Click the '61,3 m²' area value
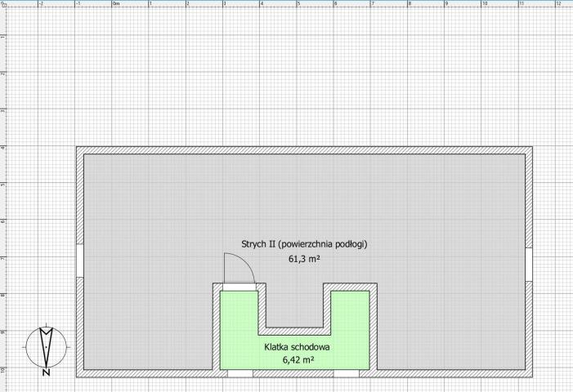The height and width of the screenshot is (392, 573). click(304, 259)
